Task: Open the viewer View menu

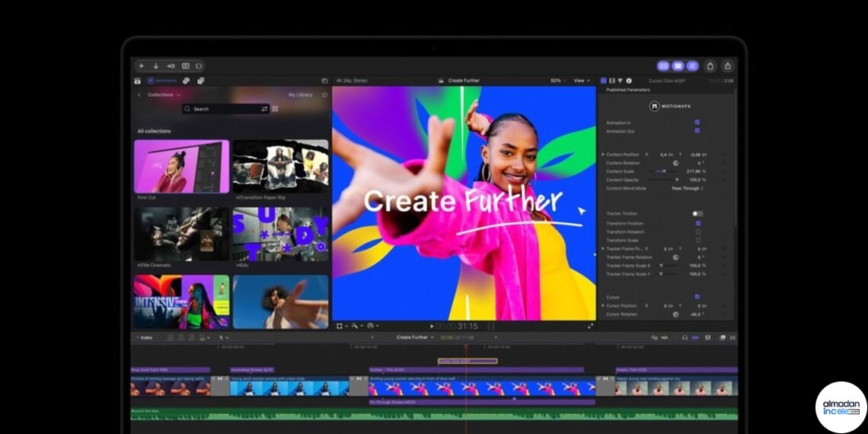Action: [x=581, y=81]
